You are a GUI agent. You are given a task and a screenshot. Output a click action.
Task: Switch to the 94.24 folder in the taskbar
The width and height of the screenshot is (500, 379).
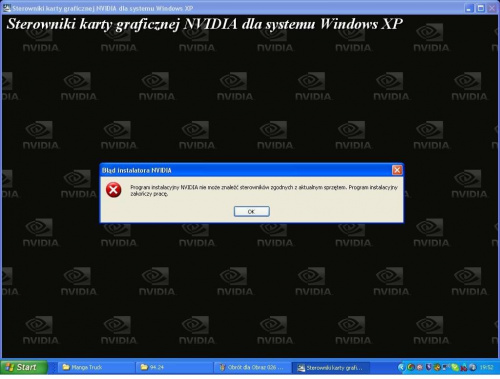(x=174, y=367)
